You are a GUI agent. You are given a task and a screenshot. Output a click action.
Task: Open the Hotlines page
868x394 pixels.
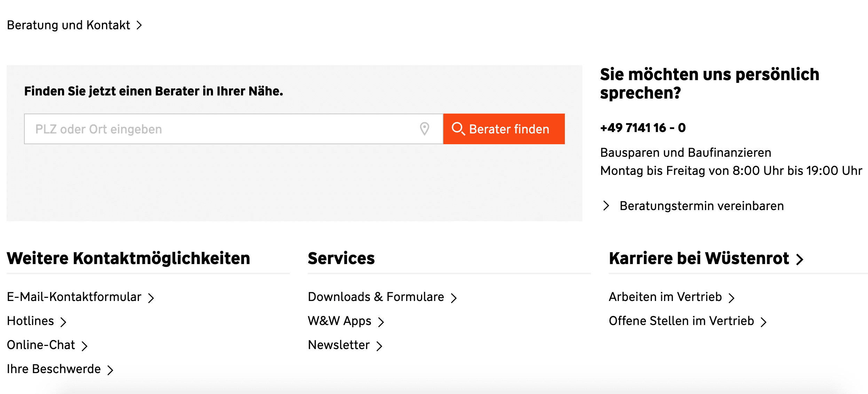point(31,321)
